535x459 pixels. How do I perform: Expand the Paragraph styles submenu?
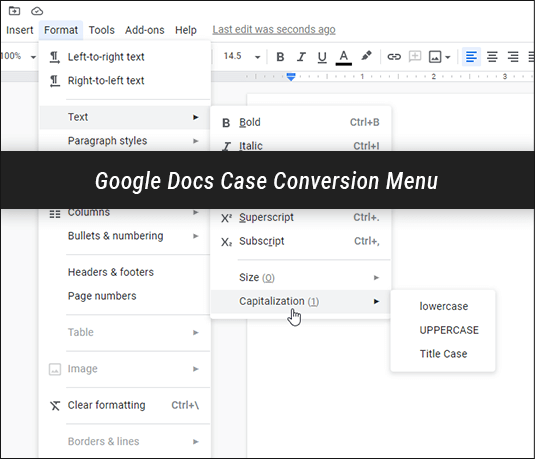[x=125, y=141]
